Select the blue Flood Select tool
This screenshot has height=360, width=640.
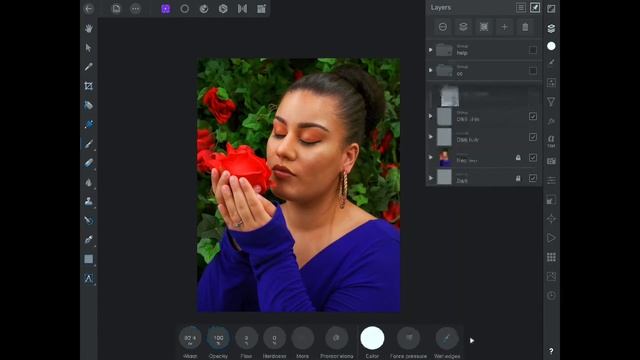click(89, 124)
